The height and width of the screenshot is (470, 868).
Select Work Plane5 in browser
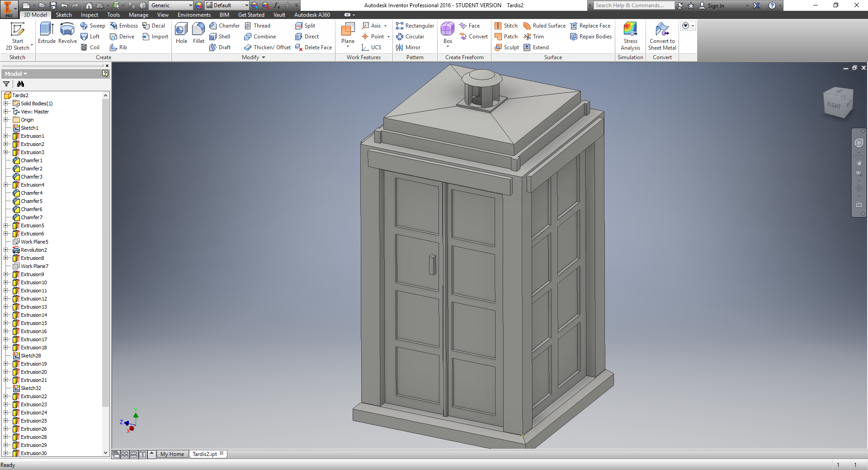click(x=34, y=242)
